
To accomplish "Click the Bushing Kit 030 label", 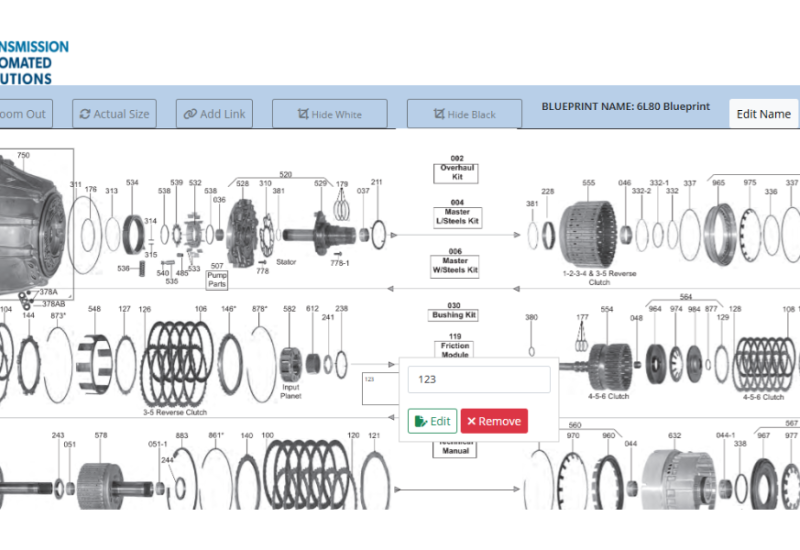I will [456, 311].
